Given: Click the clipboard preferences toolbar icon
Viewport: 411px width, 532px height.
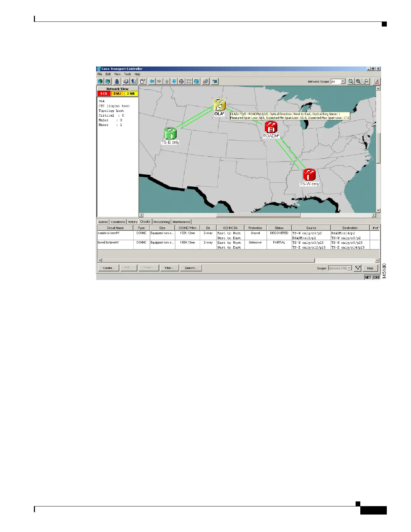Looking at the screenshot, I should (142, 81).
